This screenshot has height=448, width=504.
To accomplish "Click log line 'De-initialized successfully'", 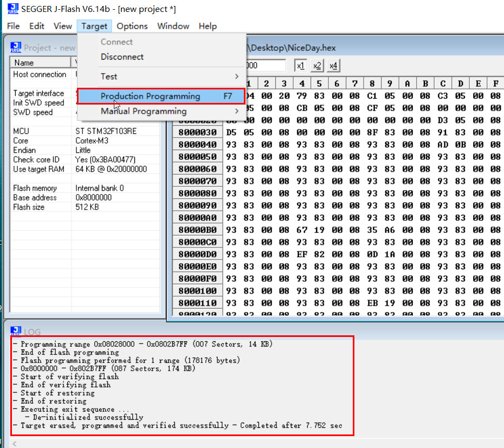I will [88, 417].
